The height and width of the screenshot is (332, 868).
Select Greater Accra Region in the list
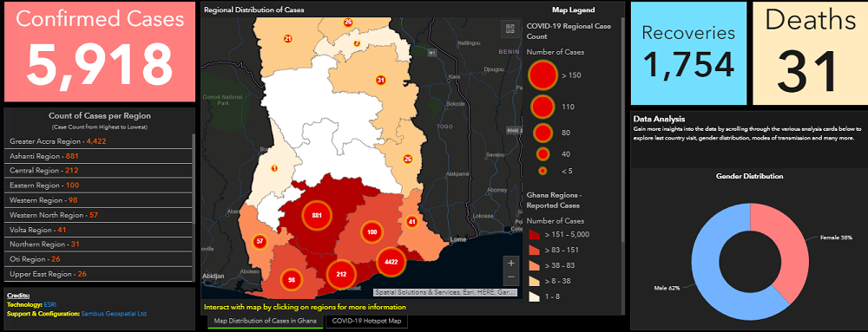[x=98, y=141]
